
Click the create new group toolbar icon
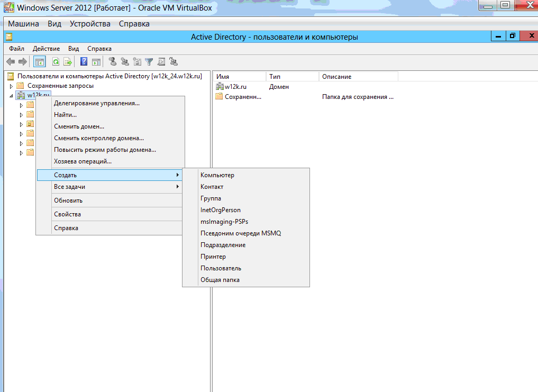(125, 62)
